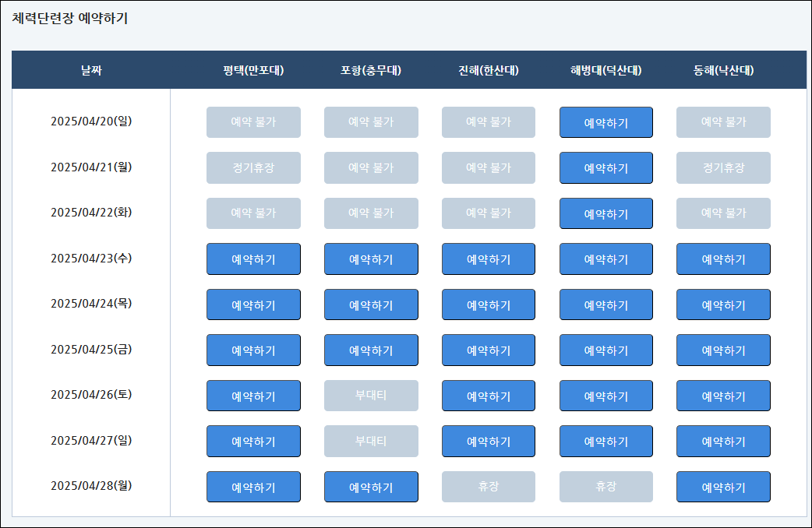Click 예약 불가 for 평택(만포대) on 04/22
This screenshot has width=812, height=528.
point(253,213)
